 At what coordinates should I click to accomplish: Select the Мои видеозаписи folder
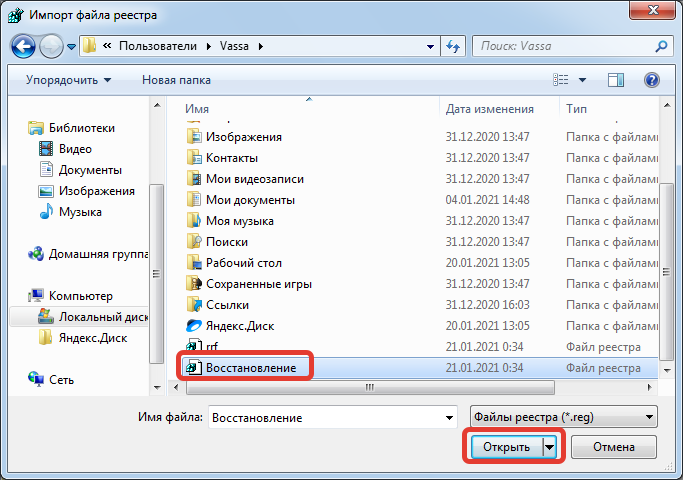click(x=255, y=179)
